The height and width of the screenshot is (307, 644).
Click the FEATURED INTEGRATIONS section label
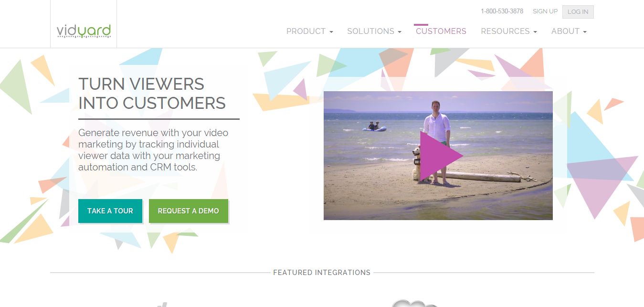pos(322,273)
